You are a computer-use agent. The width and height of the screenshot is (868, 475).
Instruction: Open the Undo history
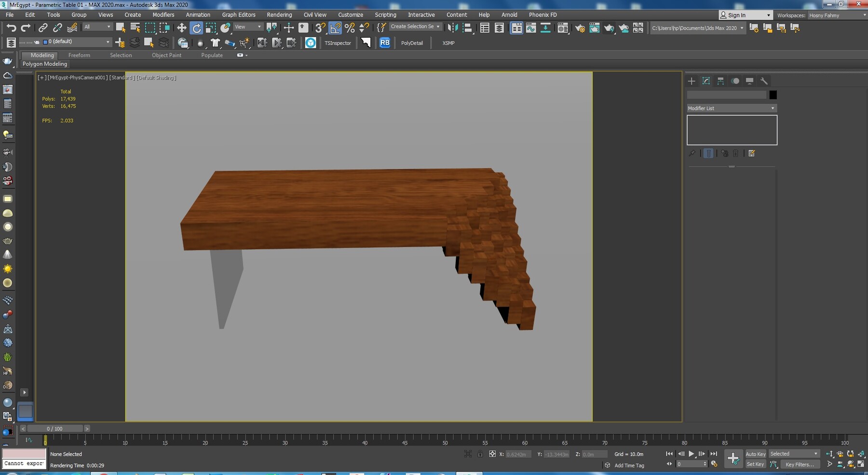coord(12,27)
